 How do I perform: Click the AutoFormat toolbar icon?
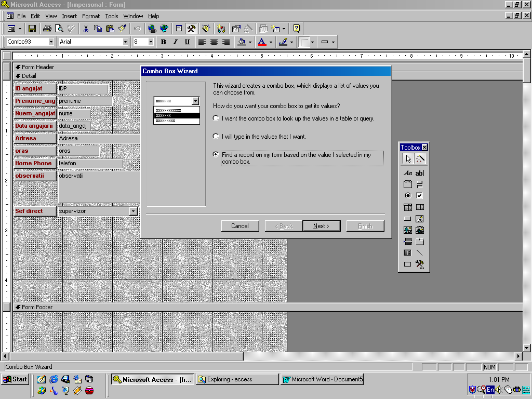pyautogui.click(x=206, y=29)
